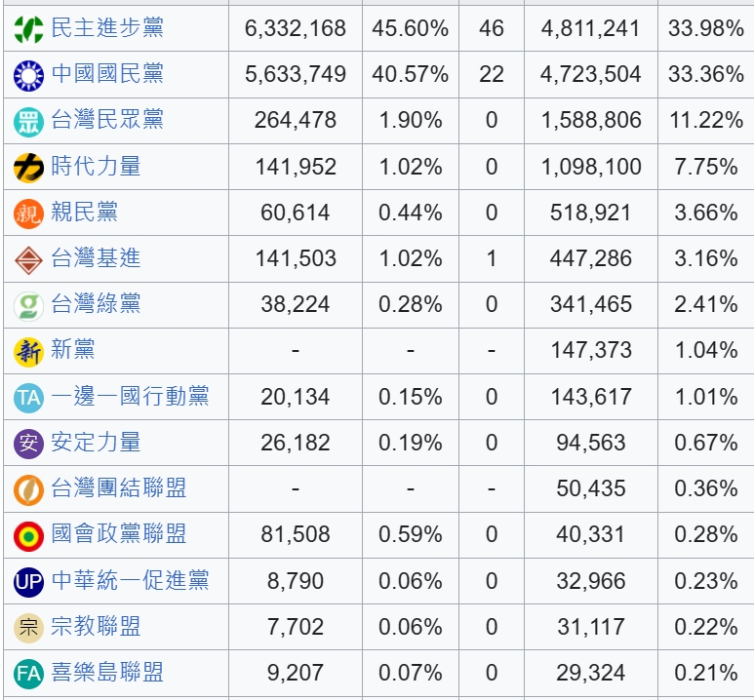Click the 一邊一國行動黨 TA logo icon
This screenshot has width=754, height=700.
pos(29,398)
